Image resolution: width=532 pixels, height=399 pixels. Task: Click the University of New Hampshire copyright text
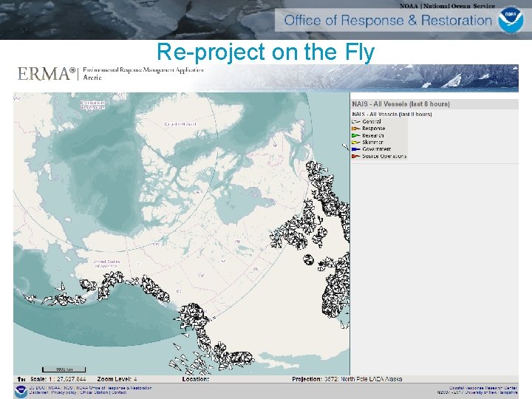coord(478,392)
